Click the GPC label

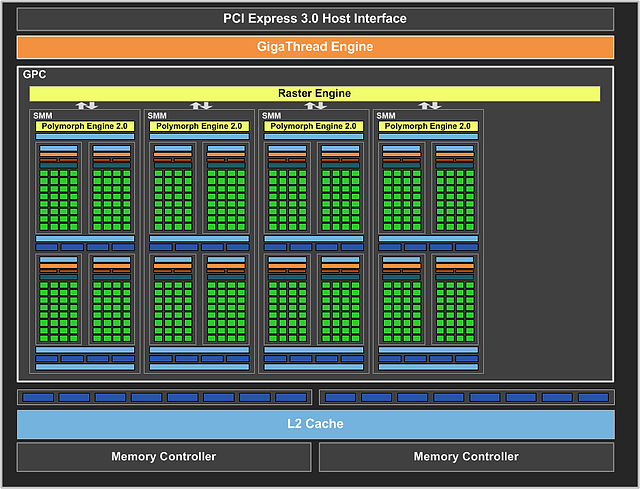(34, 74)
